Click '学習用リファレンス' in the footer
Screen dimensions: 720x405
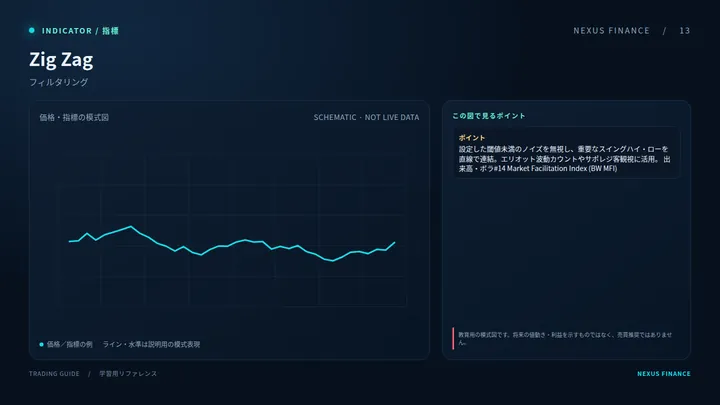coord(128,374)
